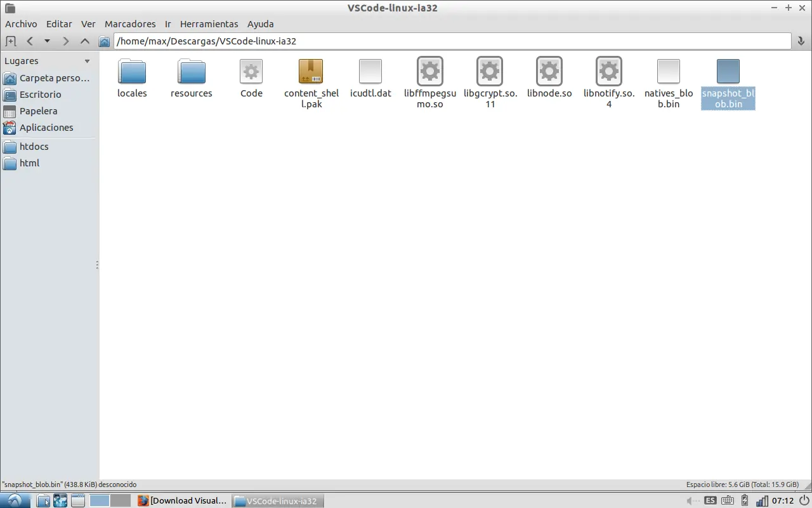
Task: Click the status bar file info text
Action: [x=69, y=485]
